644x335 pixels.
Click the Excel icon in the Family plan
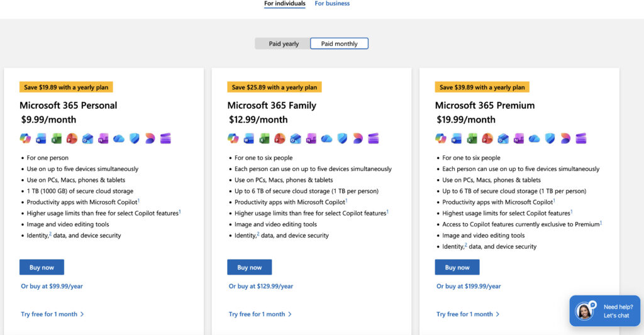click(x=264, y=138)
